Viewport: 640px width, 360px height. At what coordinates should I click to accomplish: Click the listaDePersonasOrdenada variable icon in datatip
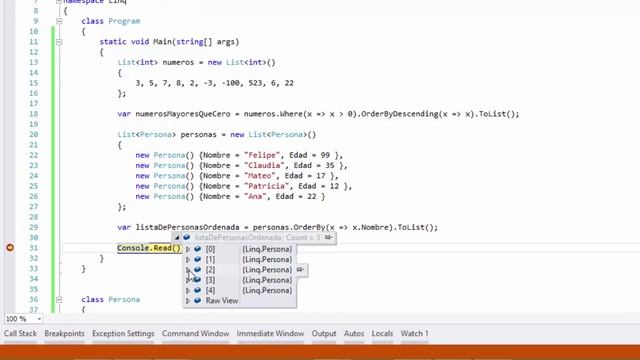point(187,237)
